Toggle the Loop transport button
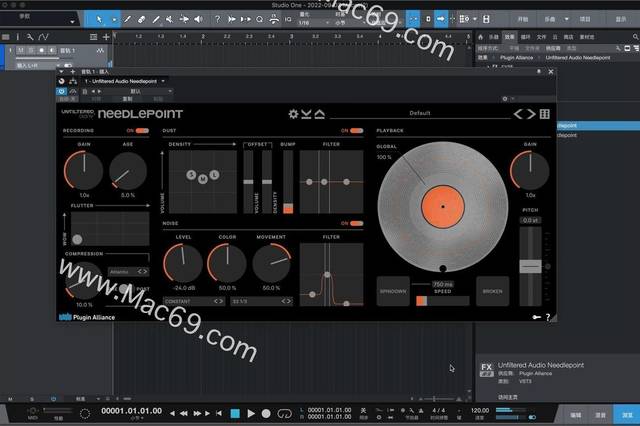This screenshot has width=640, height=426. tap(284, 414)
